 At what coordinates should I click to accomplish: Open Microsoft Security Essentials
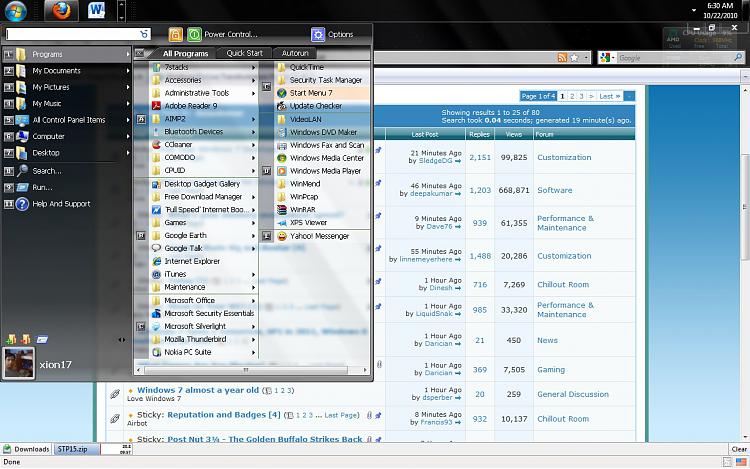click(209, 313)
